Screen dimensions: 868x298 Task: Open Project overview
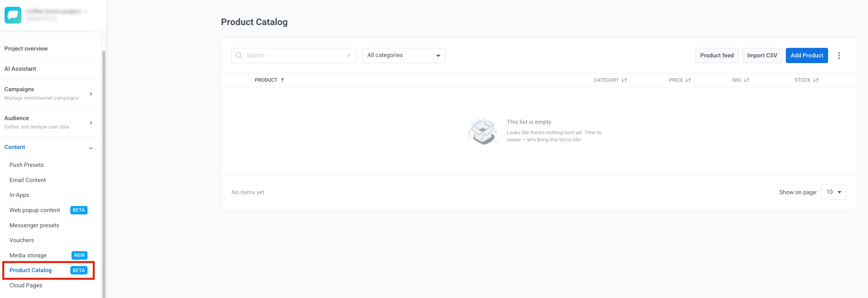coord(26,49)
